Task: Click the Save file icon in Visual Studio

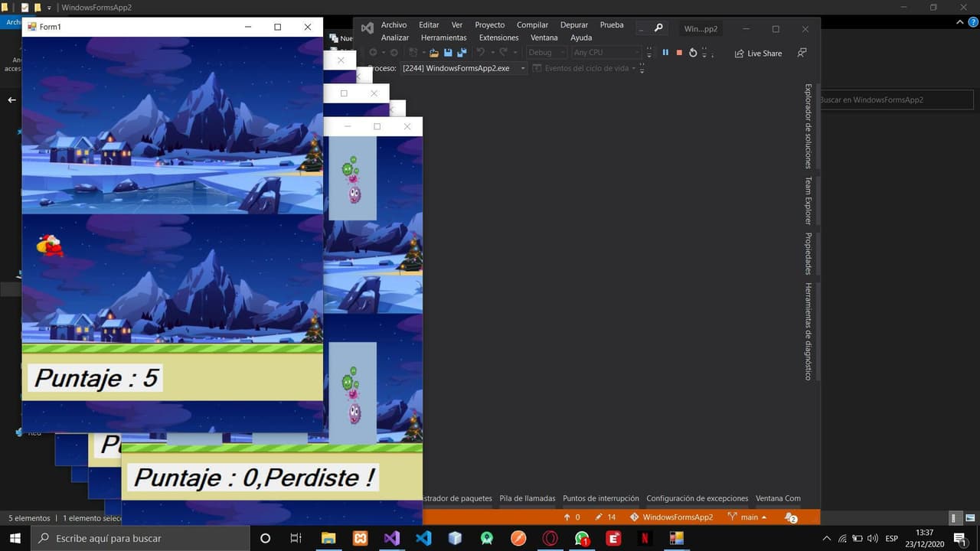Action: [448, 53]
